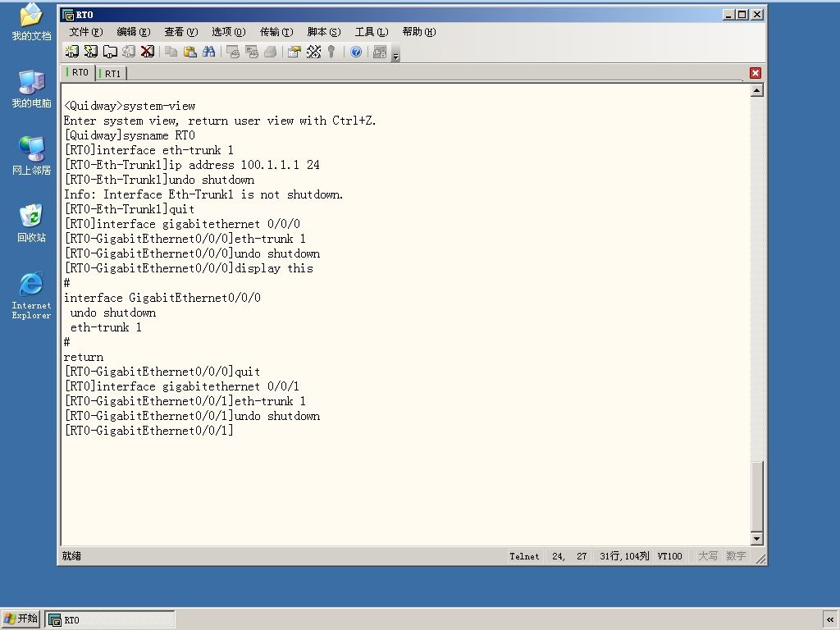Click the last [RT0-GigabitEthernet0/0/1] prompt
Viewport: 840px width, 630px height.
149,431
